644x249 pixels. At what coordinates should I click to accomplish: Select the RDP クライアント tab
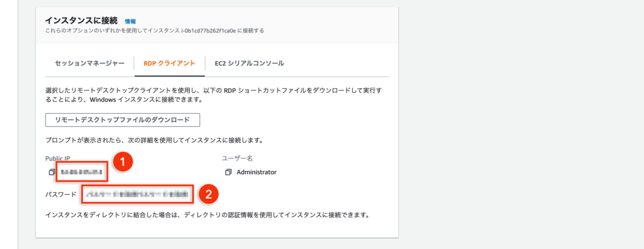[169, 64]
